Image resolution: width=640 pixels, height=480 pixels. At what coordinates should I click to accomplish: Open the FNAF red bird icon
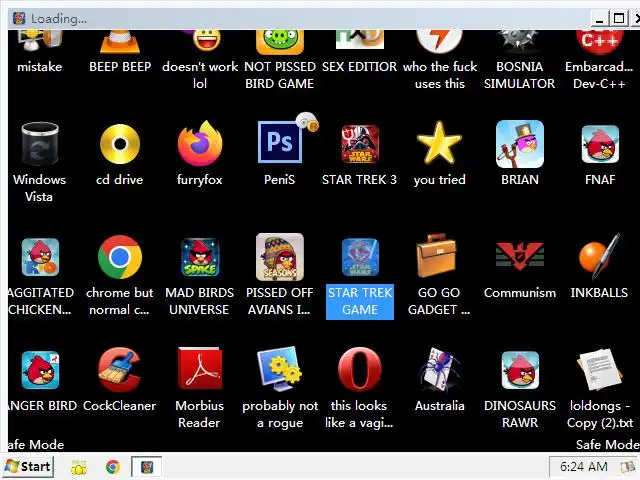[x=600, y=144]
